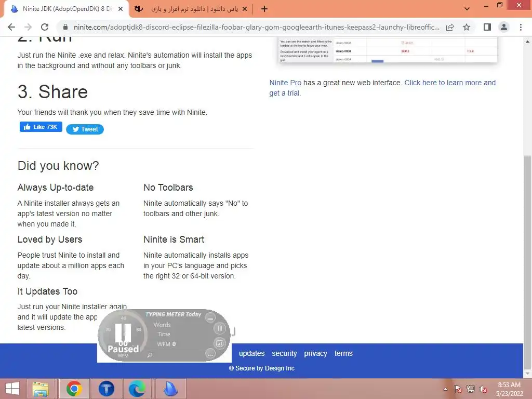Open the network status tray icon
This screenshot has height=399, width=532.
[x=471, y=389]
